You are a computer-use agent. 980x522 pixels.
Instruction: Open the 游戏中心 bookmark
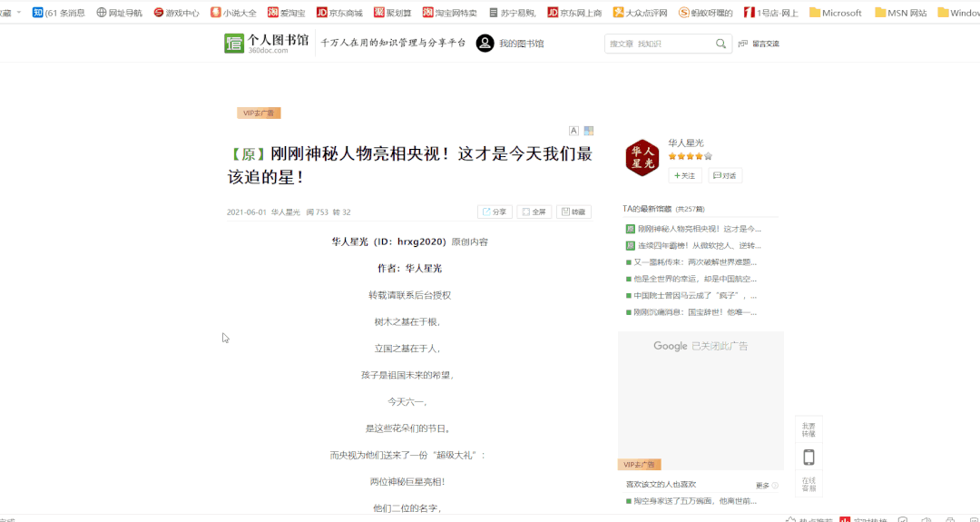[x=176, y=13]
